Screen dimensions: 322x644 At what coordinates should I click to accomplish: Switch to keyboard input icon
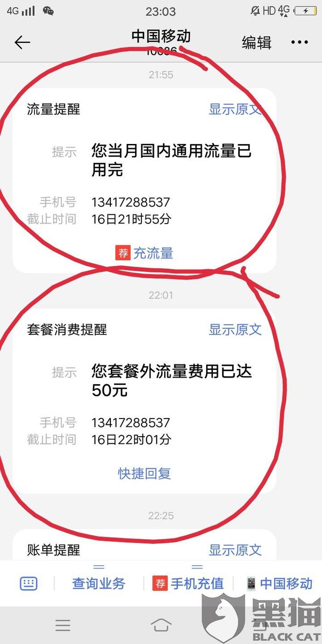(x=28, y=584)
